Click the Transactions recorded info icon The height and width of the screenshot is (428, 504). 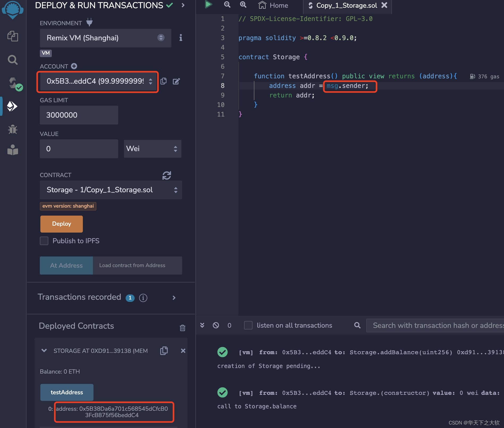pos(143,298)
